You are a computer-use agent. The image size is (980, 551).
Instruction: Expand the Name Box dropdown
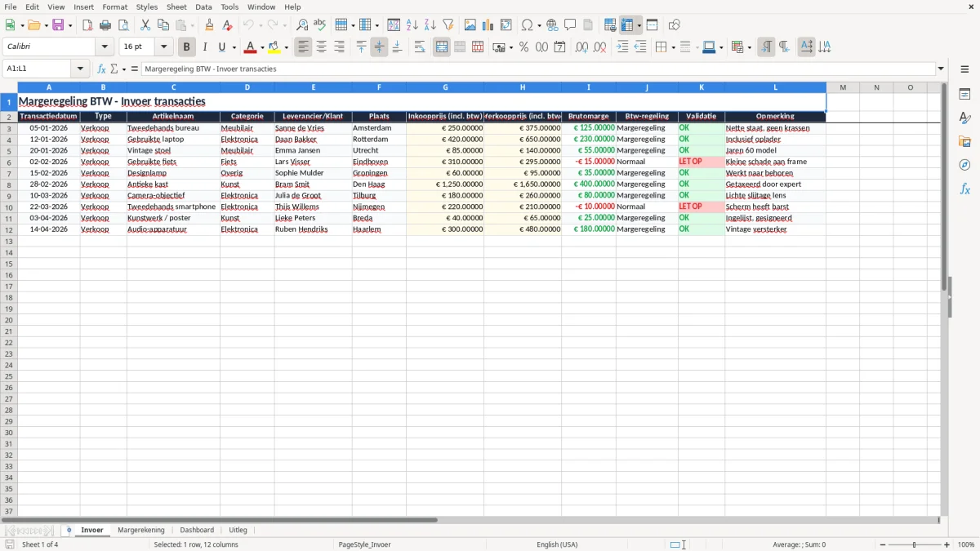click(x=80, y=69)
